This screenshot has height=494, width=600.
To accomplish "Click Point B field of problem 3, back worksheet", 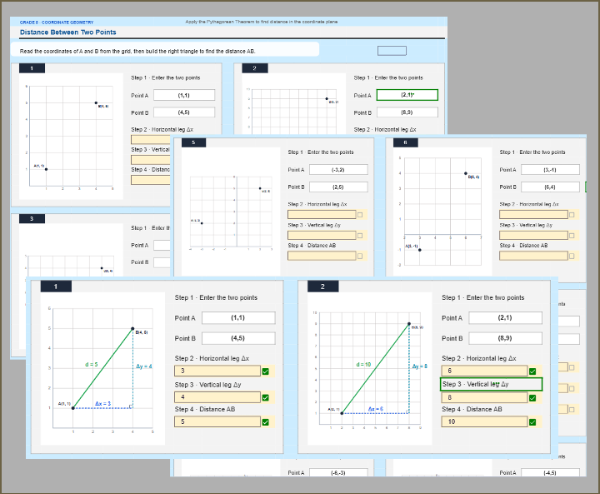I will (x=162, y=262).
